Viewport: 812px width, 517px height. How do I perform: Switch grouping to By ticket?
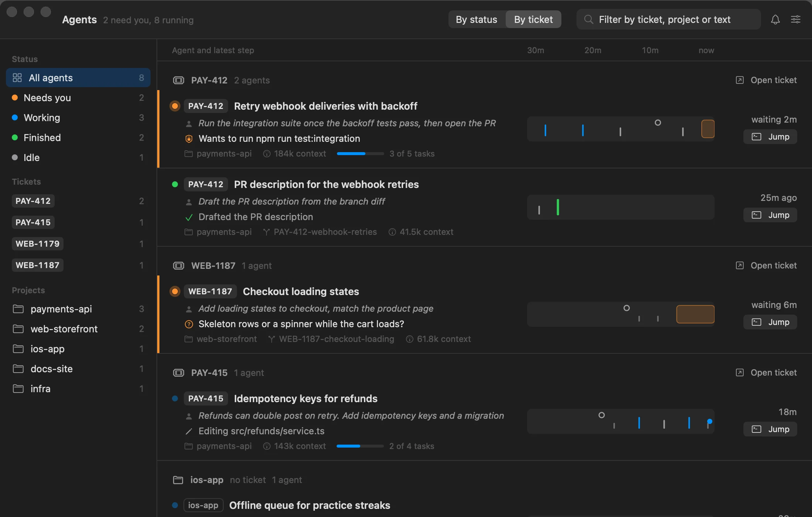(x=533, y=19)
